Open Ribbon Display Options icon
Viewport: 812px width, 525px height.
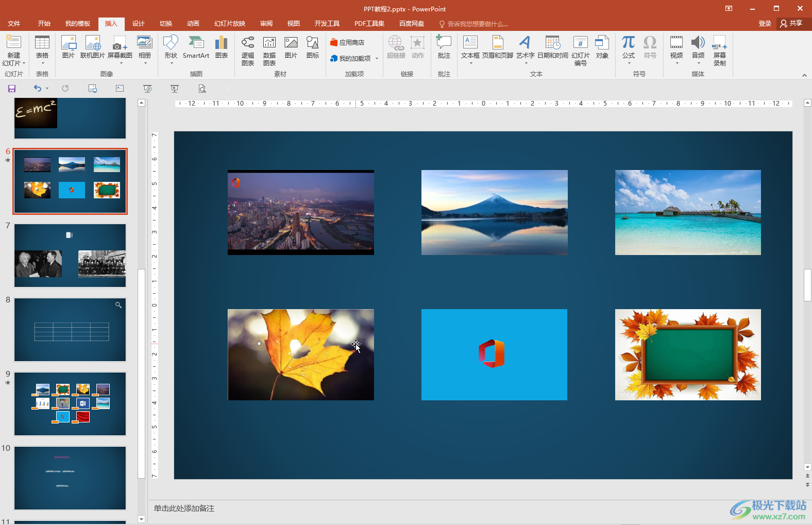(729, 8)
